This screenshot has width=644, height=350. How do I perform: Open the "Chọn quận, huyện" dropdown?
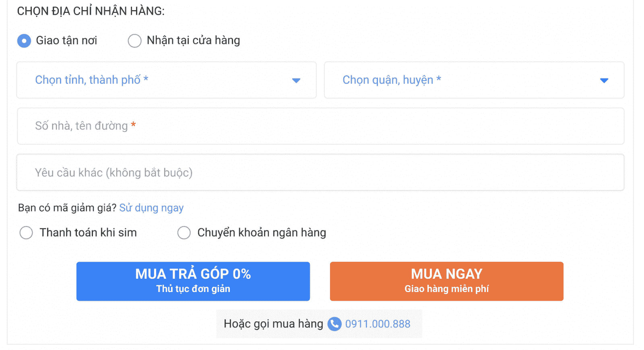pos(467,80)
